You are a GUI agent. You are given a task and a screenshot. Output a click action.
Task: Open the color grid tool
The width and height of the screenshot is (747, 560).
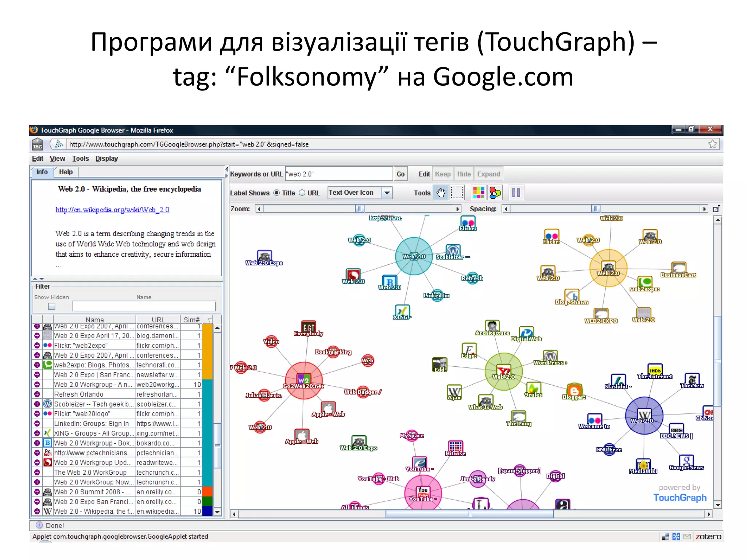point(478,192)
